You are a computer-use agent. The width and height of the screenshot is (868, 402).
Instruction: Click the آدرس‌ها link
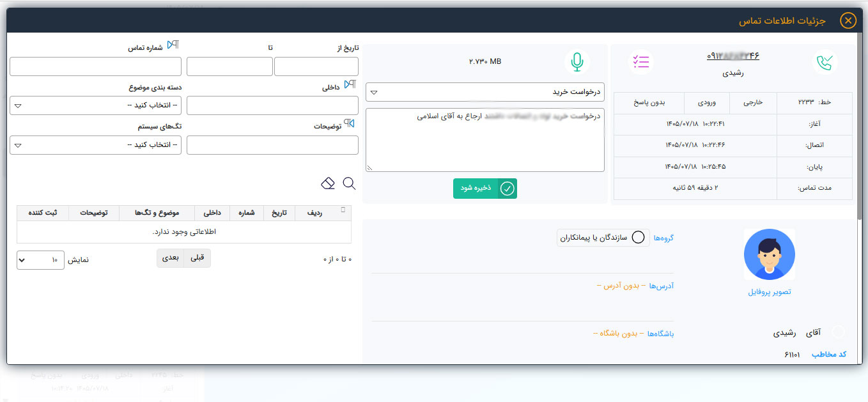[662, 286]
